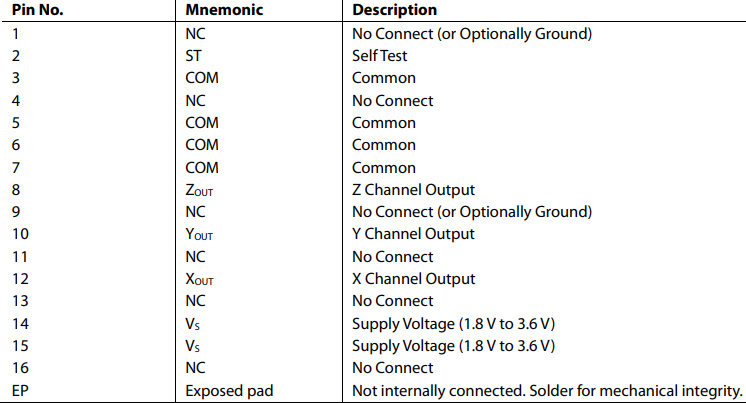
Task: Click the COM mnemonic in pin 3 row
Action: click(x=201, y=78)
